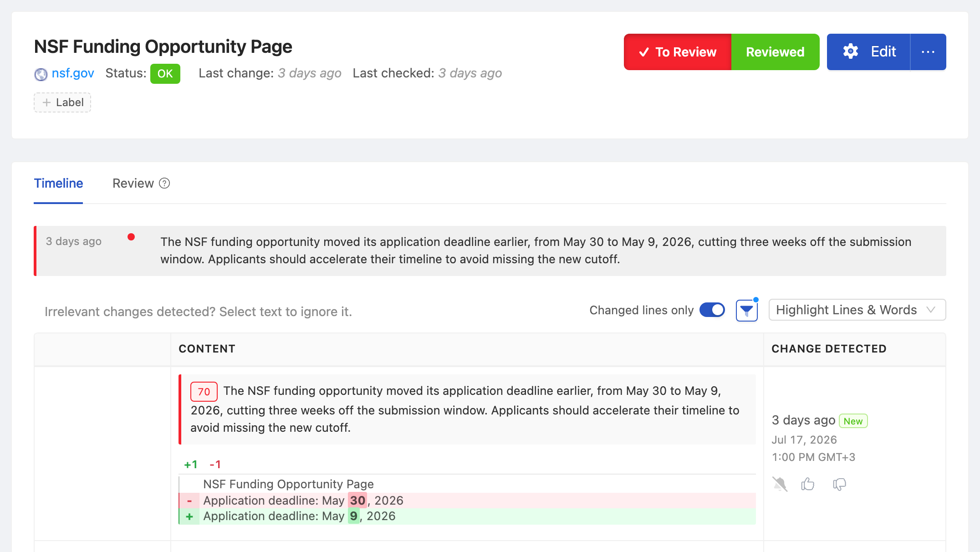
Task: Open the nsf.gov link
Action: [x=73, y=73]
